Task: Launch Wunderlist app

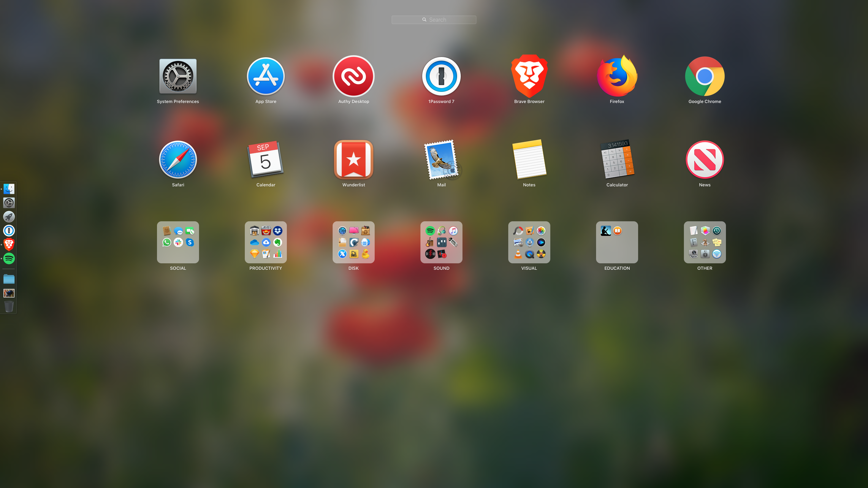Action: point(353,160)
